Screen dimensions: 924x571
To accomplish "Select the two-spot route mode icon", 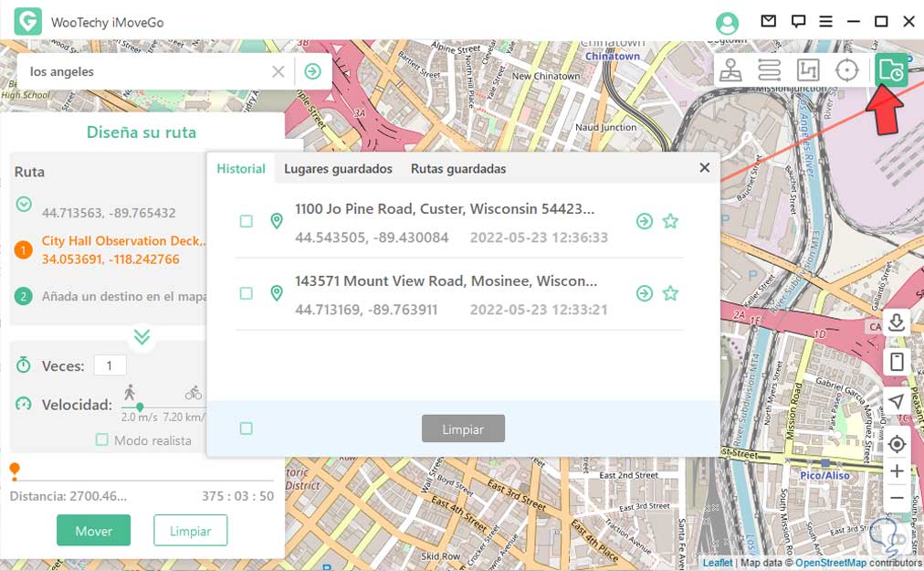I will (769, 70).
